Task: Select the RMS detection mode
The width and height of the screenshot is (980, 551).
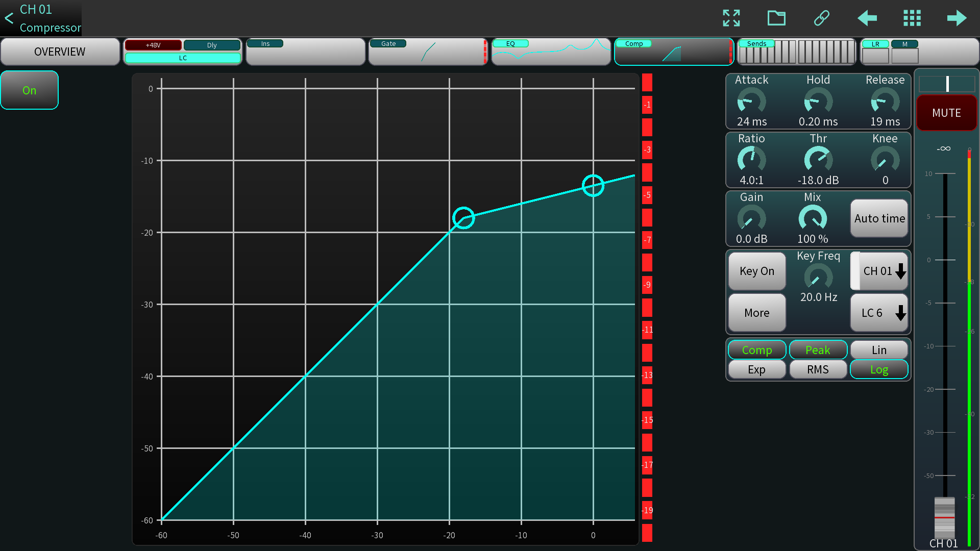Action: (818, 369)
